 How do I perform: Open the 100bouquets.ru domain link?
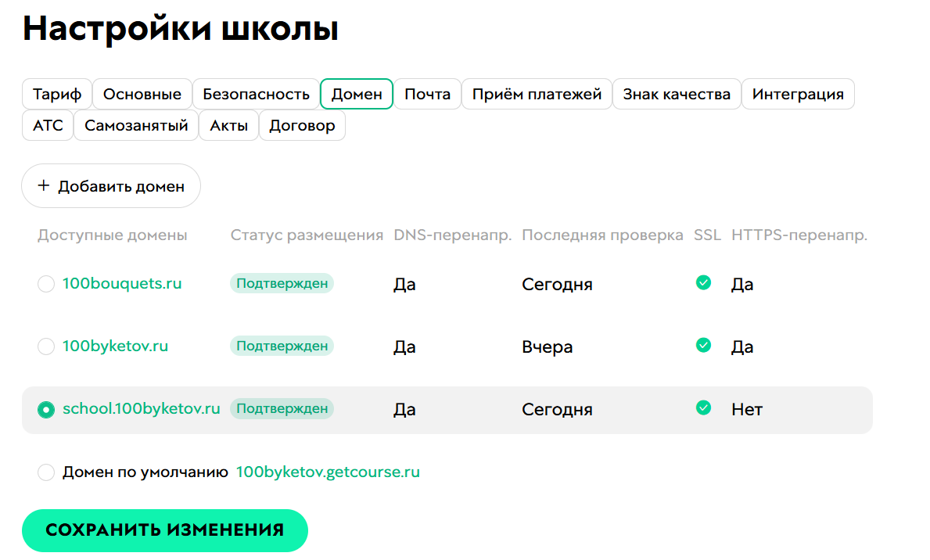pos(122,283)
